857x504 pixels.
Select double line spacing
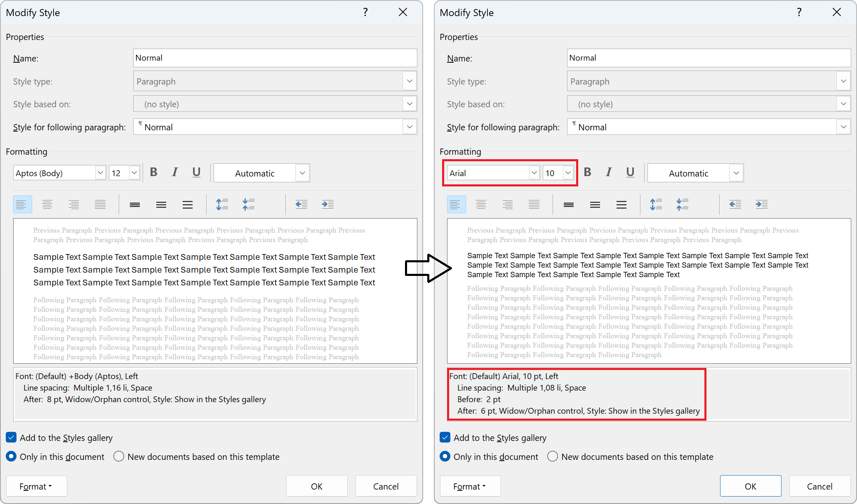click(188, 204)
